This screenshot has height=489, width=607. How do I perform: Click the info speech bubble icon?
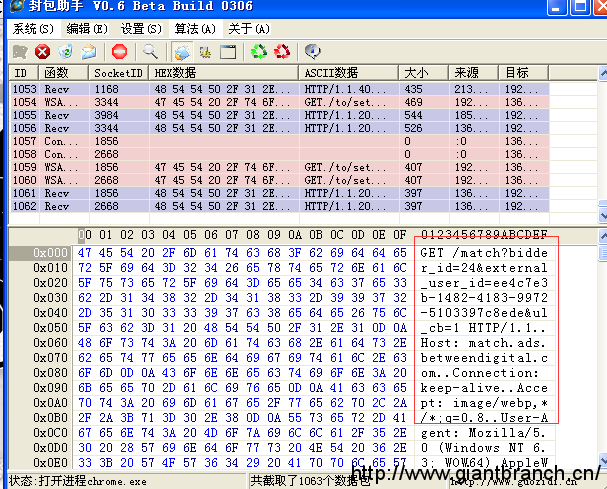coord(312,51)
